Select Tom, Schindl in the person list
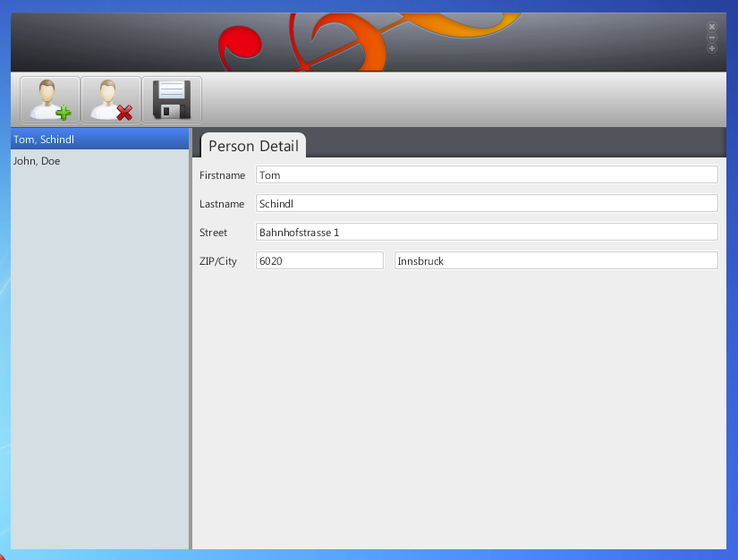738x560 pixels. (98, 140)
